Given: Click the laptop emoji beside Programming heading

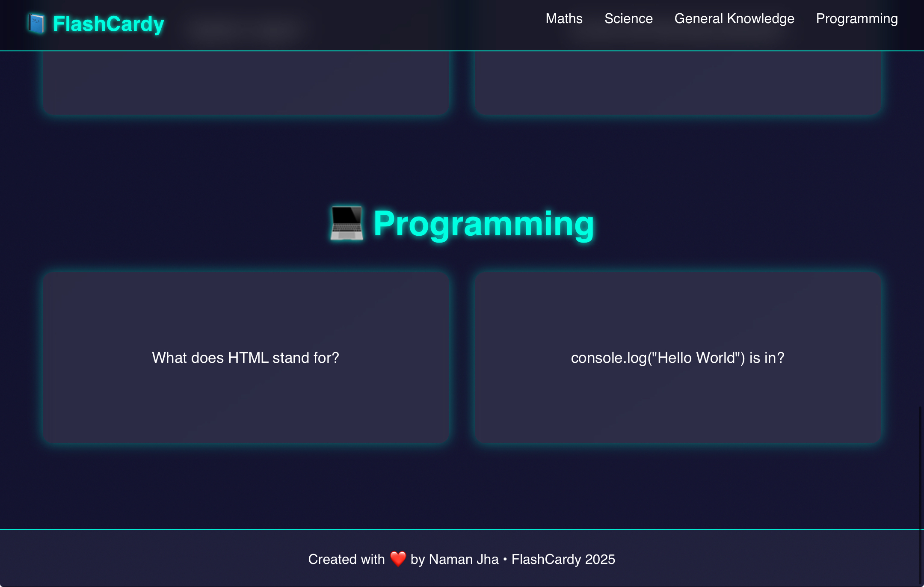Looking at the screenshot, I should coord(347,223).
